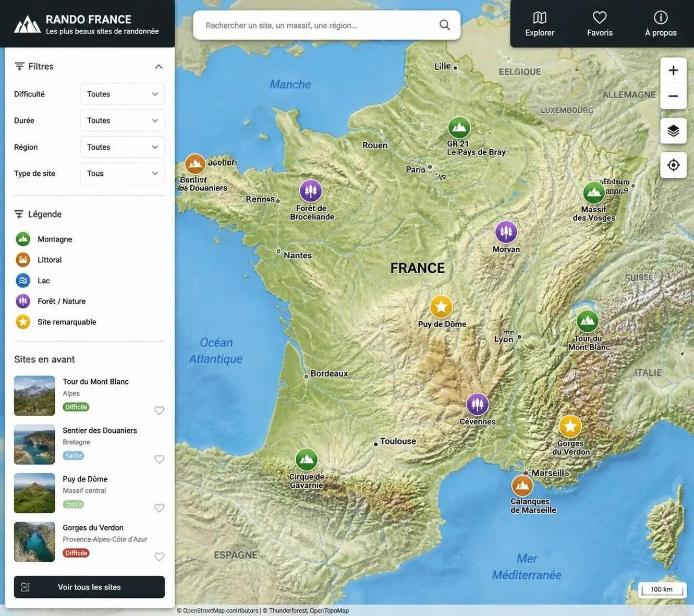Favorite Gorges du Verdon with heart
The height and width of the screenshot is (616, 694).
coord(160,557)
